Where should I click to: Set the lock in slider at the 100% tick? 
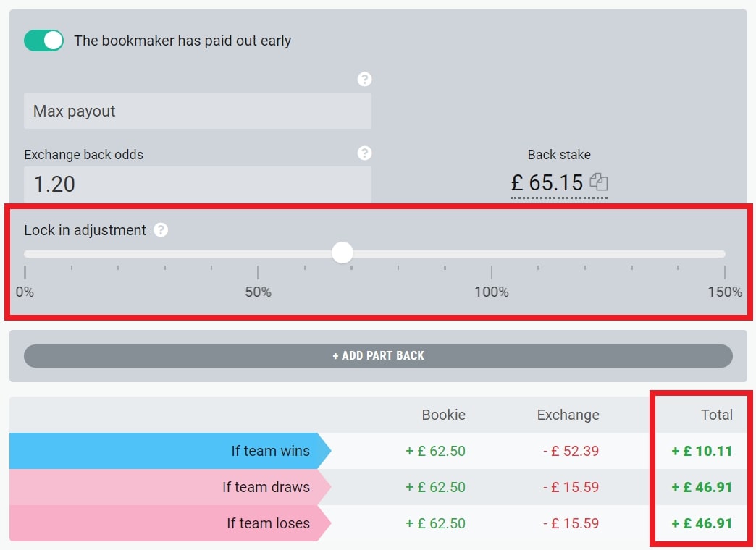pos(492,254)
